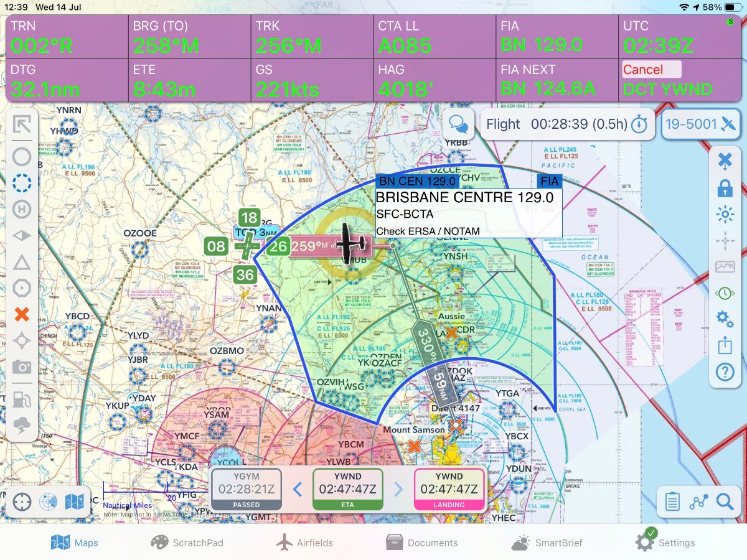
Task: Cancel the direct-to YWND
Action: pos(652,69)
